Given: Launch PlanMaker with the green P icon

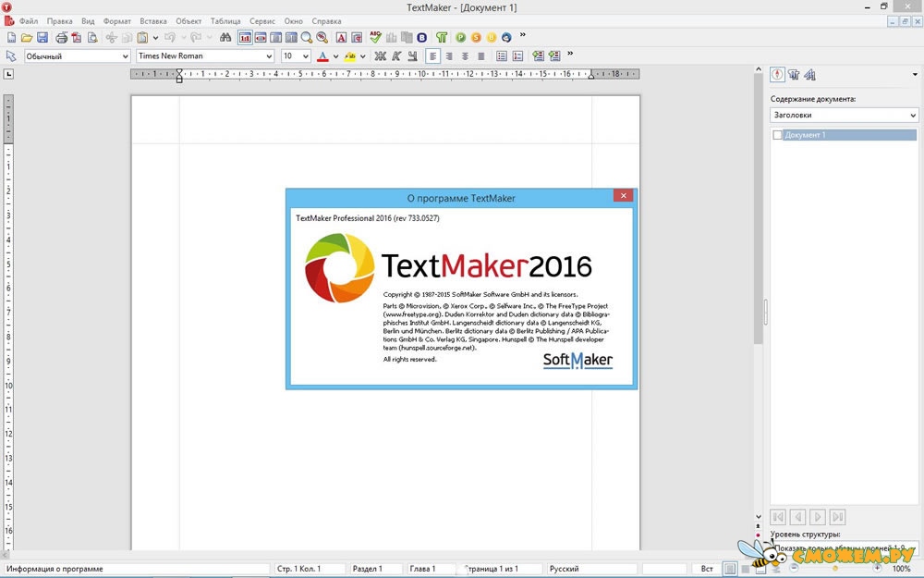Looking at the screenshot, I should pos(461,38).
